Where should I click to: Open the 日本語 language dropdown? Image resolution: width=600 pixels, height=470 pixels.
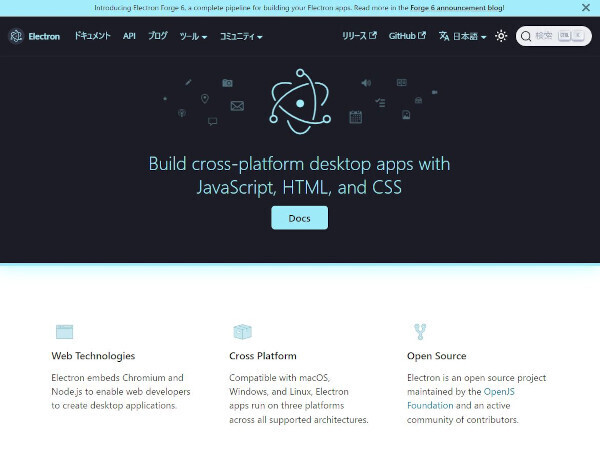tap(462, 36)
